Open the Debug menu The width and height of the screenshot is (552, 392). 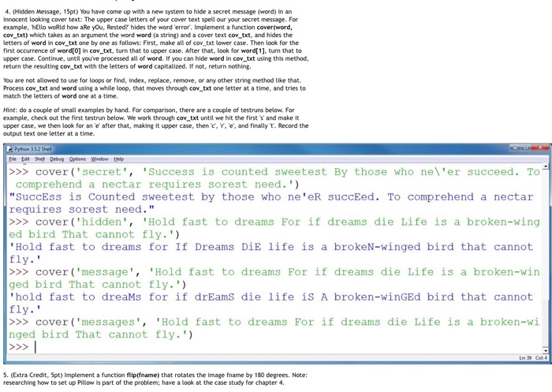pyautogui.click(x=57, y=159)
